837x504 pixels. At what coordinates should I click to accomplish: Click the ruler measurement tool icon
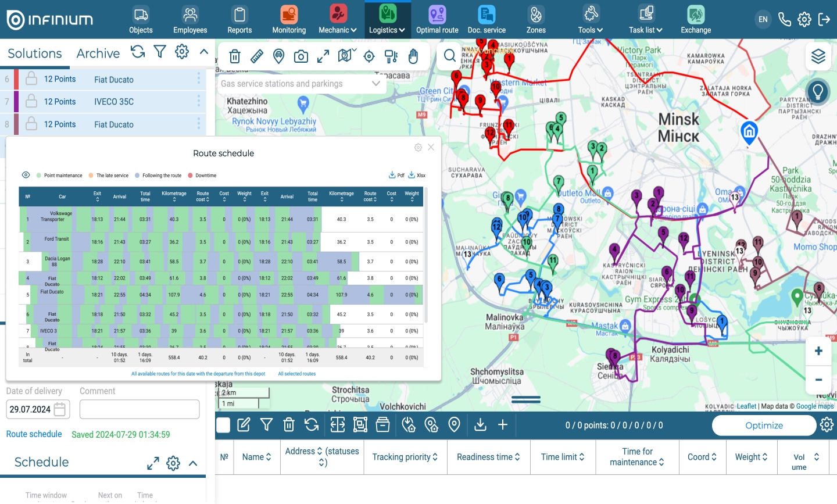256,56
